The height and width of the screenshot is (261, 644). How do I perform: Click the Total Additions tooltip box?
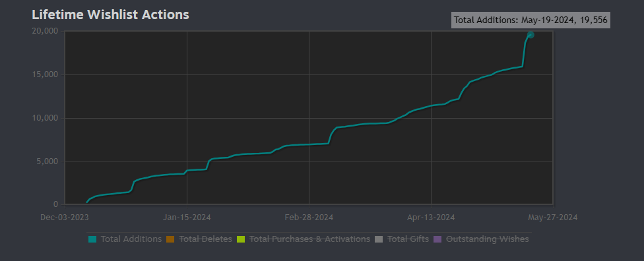531,20
